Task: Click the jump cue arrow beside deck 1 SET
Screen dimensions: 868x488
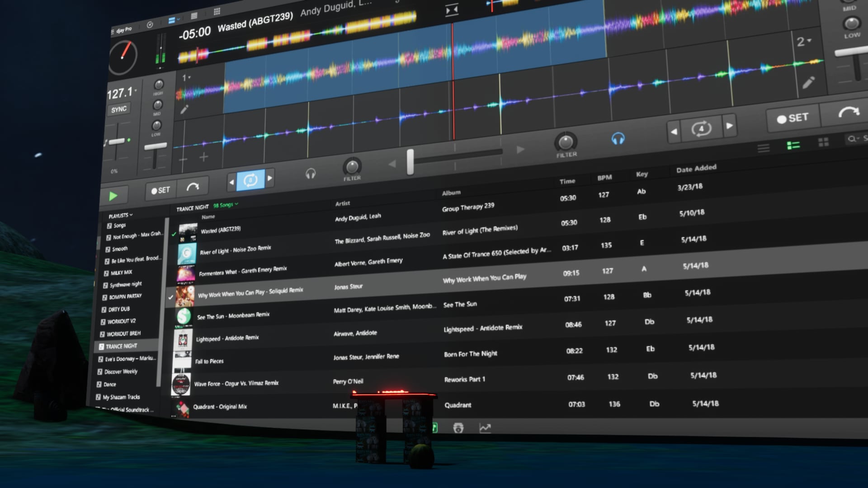Action: [193, 187]
